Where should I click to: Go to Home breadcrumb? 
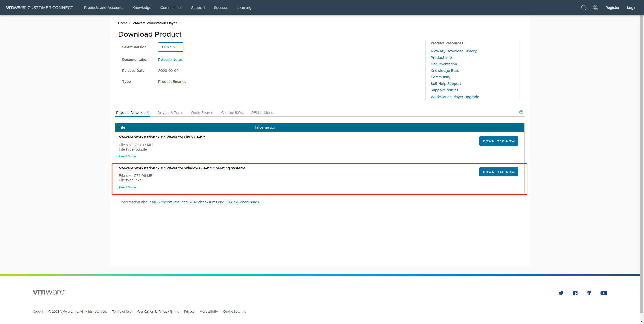coord(123,23)
